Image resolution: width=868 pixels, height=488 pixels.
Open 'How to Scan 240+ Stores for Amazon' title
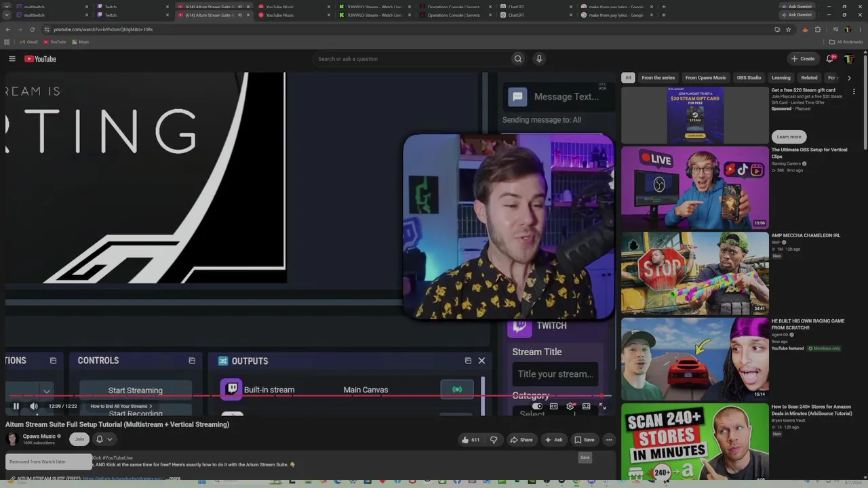click(x=812, y=410)
